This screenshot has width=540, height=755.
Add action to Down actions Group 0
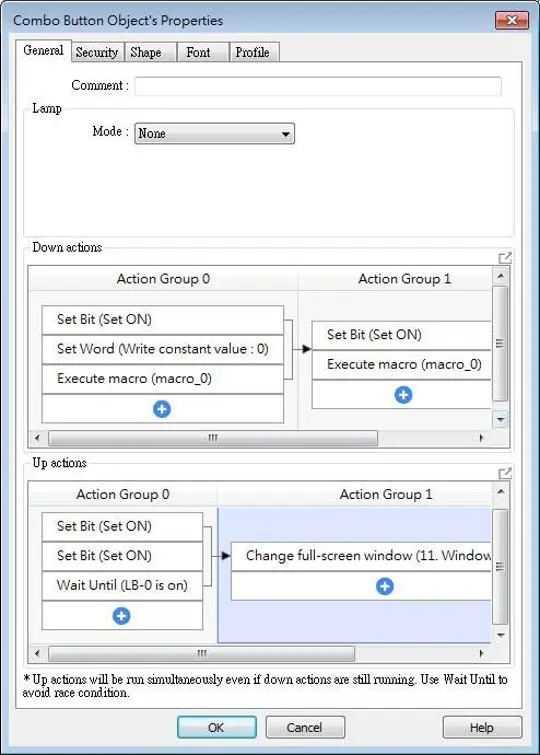coord(162,409)
